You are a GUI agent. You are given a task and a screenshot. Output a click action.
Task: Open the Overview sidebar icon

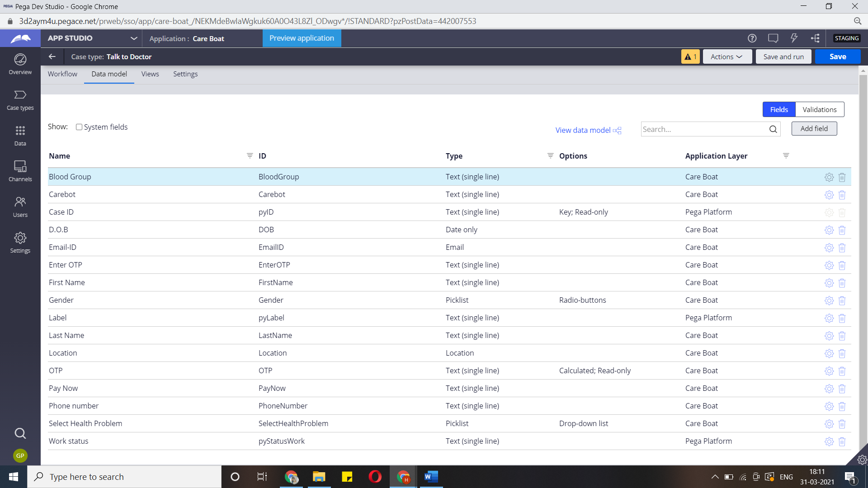coord(20,64)
